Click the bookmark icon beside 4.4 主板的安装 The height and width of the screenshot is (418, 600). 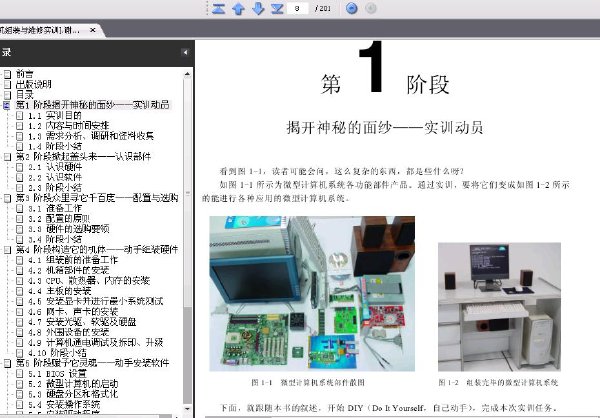pyautogui.click(x=20, y=291)
